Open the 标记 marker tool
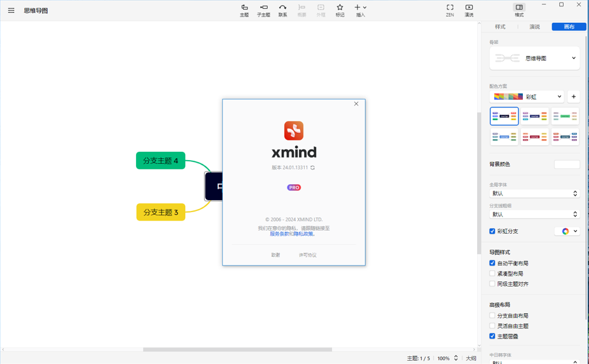The width and height of the screenshot is (589, 364). [340, 11]
